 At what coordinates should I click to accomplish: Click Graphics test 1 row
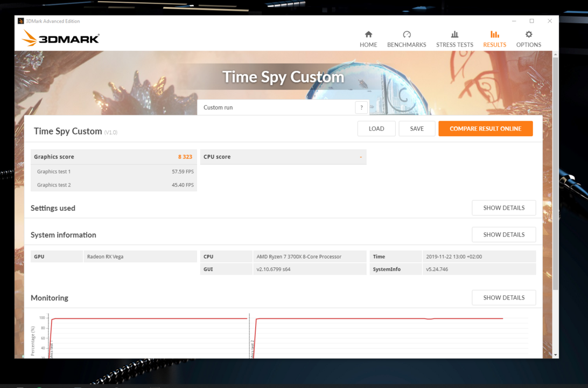[114, 171]
